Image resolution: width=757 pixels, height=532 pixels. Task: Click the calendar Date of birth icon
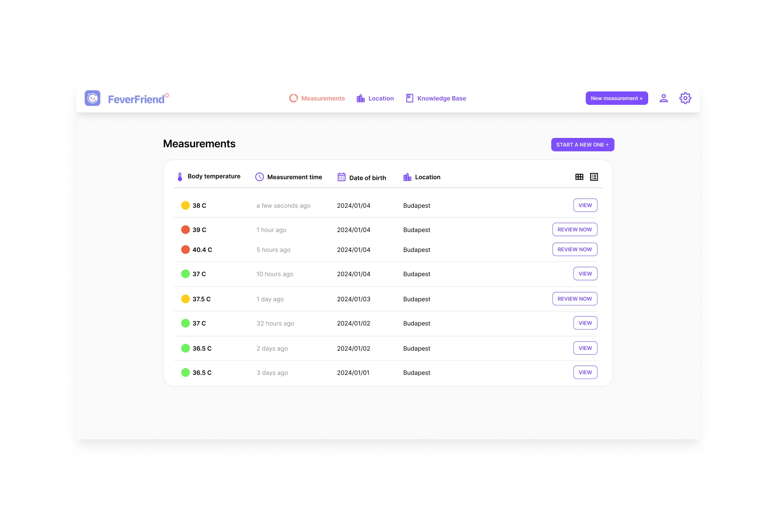341,177
